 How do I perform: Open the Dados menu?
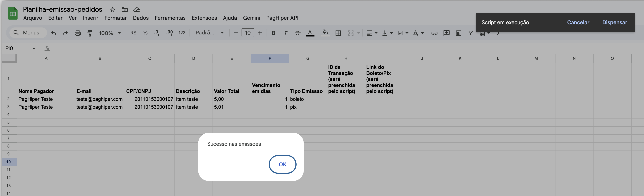click(141, 18)
